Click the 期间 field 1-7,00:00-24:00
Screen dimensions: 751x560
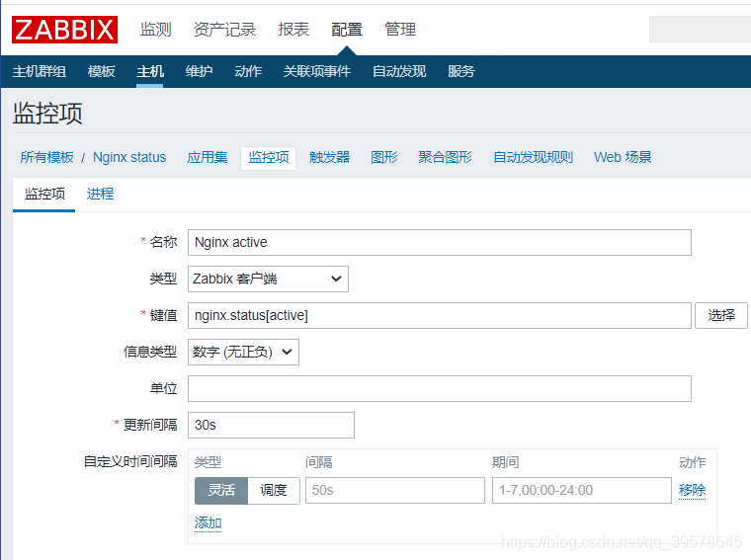(581, 490)
